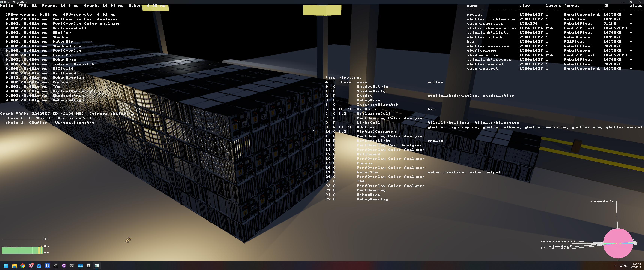The image size is (644, 270).
Task: Click pipeline row 21 'TAA'
Action: point(345,181)
